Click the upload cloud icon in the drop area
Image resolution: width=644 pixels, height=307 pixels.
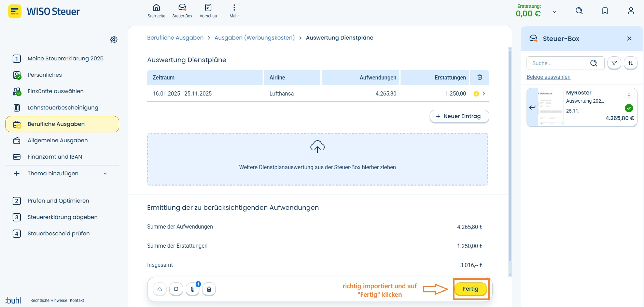point(318,147)
